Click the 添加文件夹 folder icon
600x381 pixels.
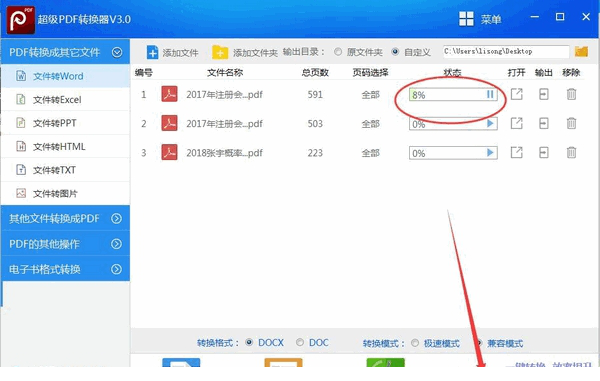[x=220, y=52]
